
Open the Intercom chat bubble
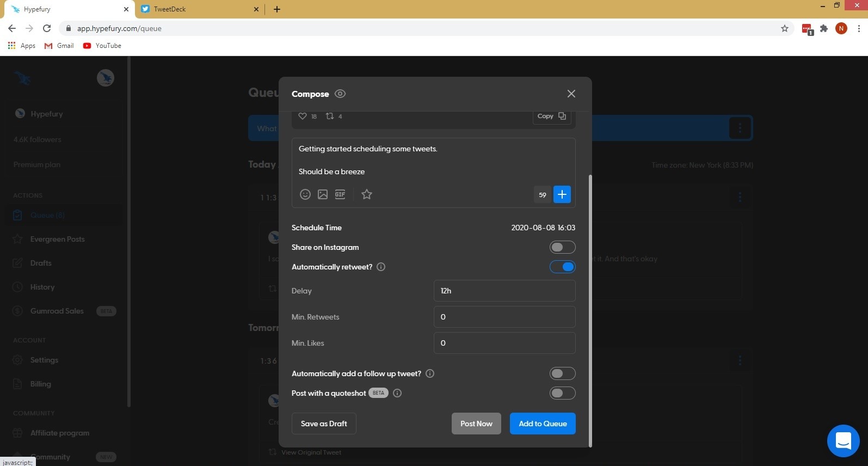click(x=843, y=440)
